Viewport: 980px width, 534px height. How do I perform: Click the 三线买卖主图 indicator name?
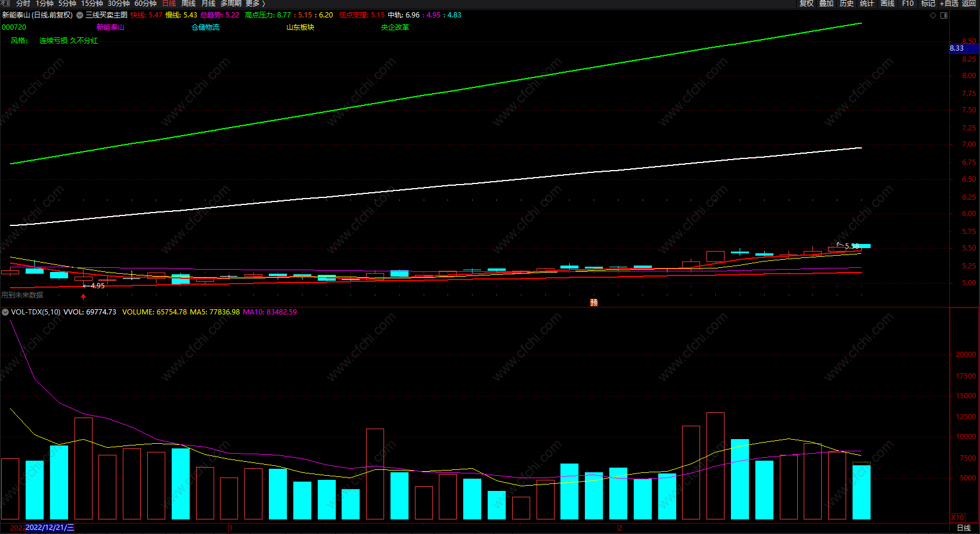(106, 15)
